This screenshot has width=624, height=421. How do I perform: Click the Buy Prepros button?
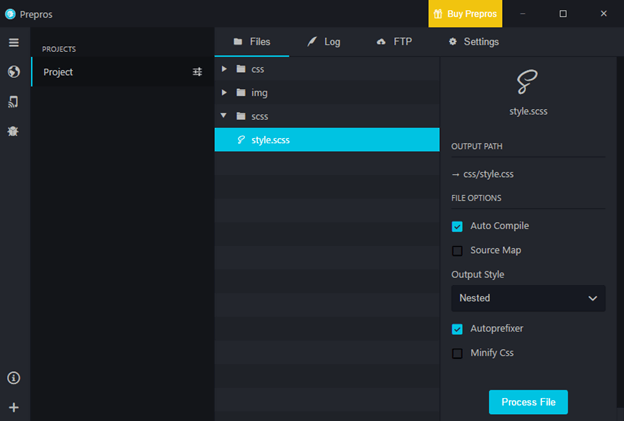tap(465, 14)
